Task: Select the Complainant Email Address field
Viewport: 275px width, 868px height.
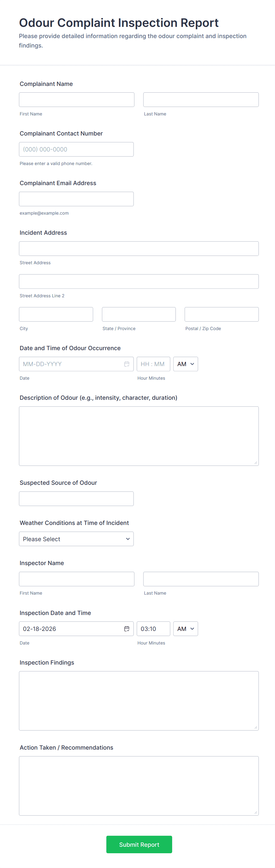Action: coord(76,199)
